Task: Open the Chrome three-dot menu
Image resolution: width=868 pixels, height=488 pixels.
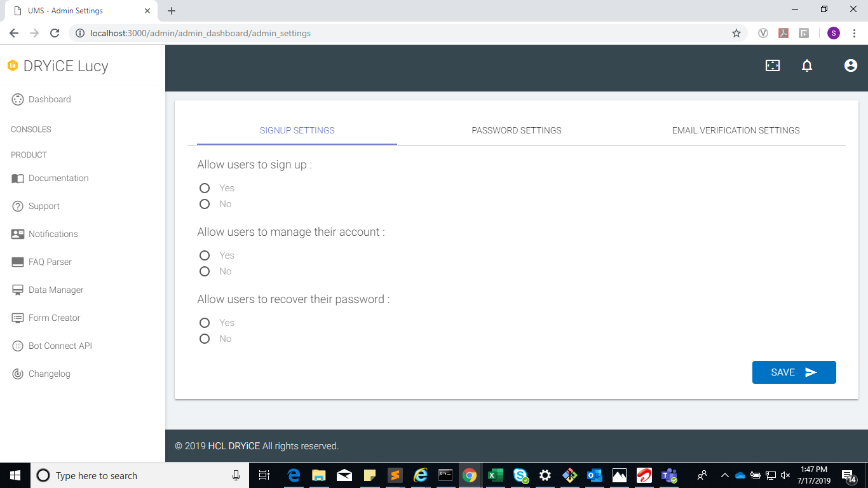Action: pyautogui.click(x=854, y=33)
